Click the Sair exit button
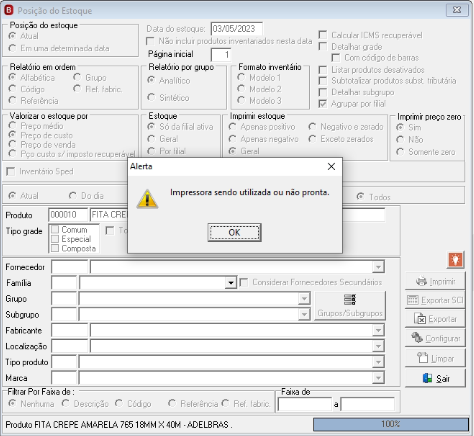This screenshot has height=436, width=474. [435, 378]
